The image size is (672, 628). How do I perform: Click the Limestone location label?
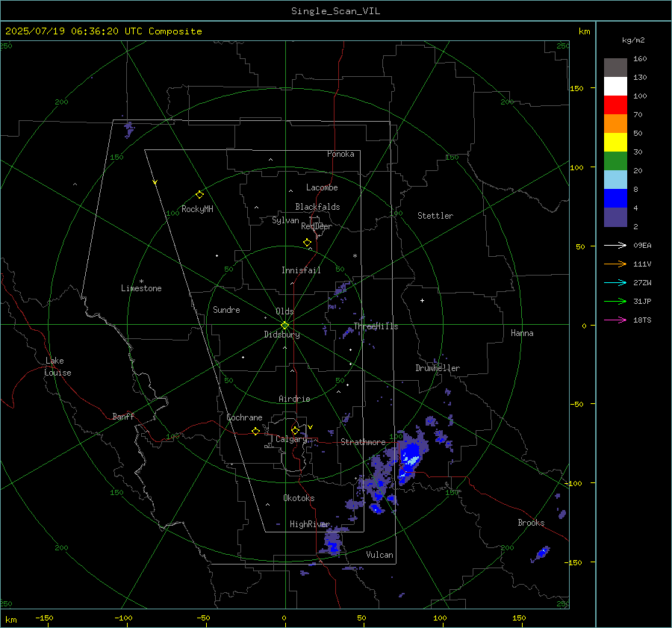141,288
